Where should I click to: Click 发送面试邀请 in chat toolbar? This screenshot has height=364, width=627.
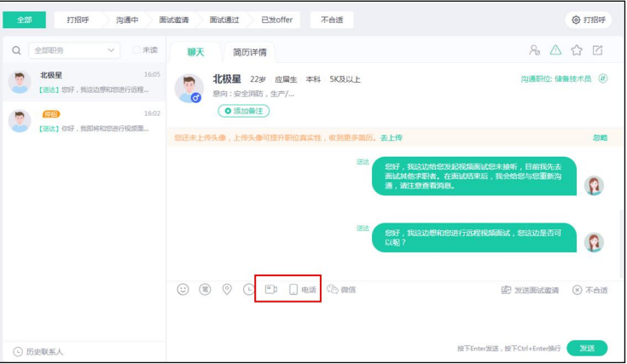[x=530, y=291]
